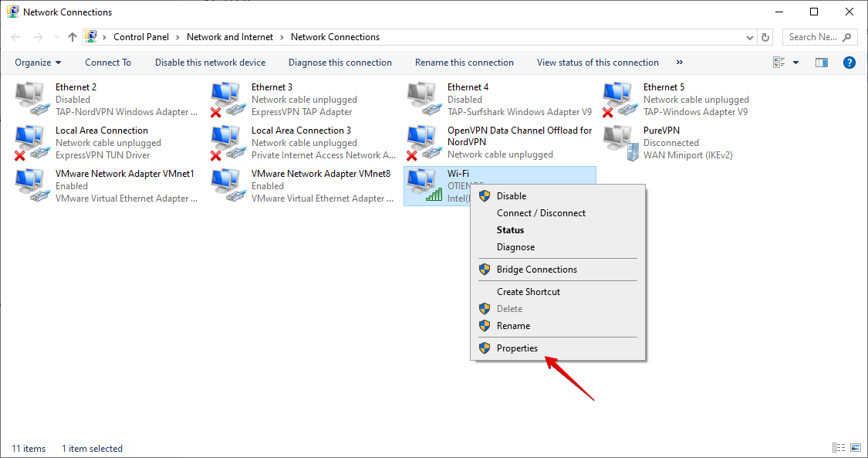Select Status in the context menu
This screenshot has height=458, width=868.
pos(557,230)
